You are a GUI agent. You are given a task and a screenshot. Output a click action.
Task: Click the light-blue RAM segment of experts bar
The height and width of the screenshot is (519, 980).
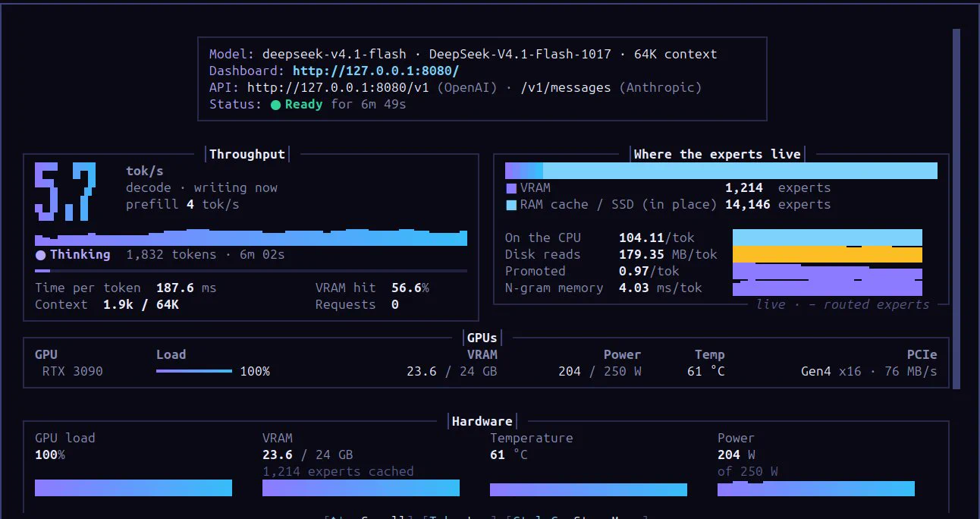click(740, 171)
